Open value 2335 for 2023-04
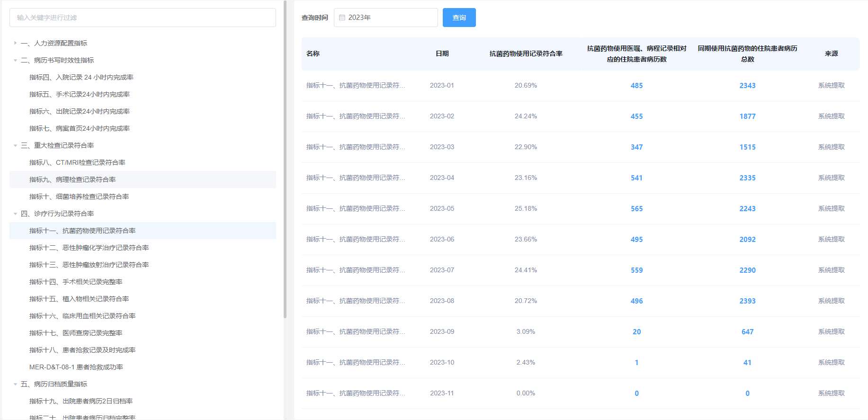868x420 pixels. (x=747, y=178)
